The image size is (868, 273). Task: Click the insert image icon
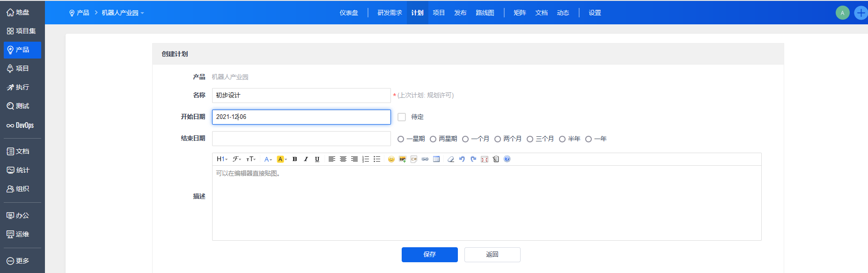(402, 159)
